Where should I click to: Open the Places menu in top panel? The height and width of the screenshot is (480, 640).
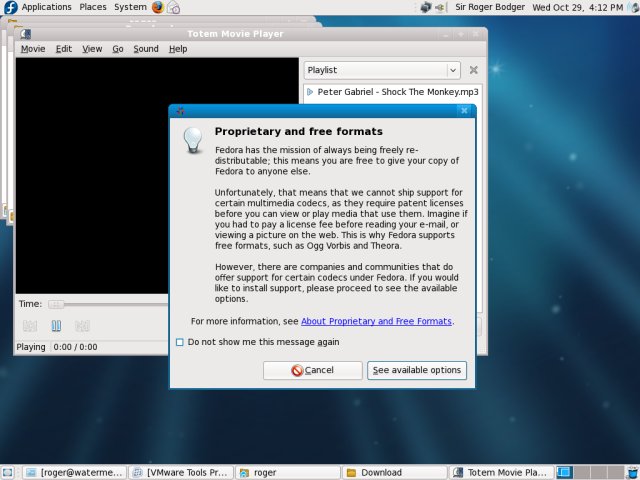click(x=93, y=7)
